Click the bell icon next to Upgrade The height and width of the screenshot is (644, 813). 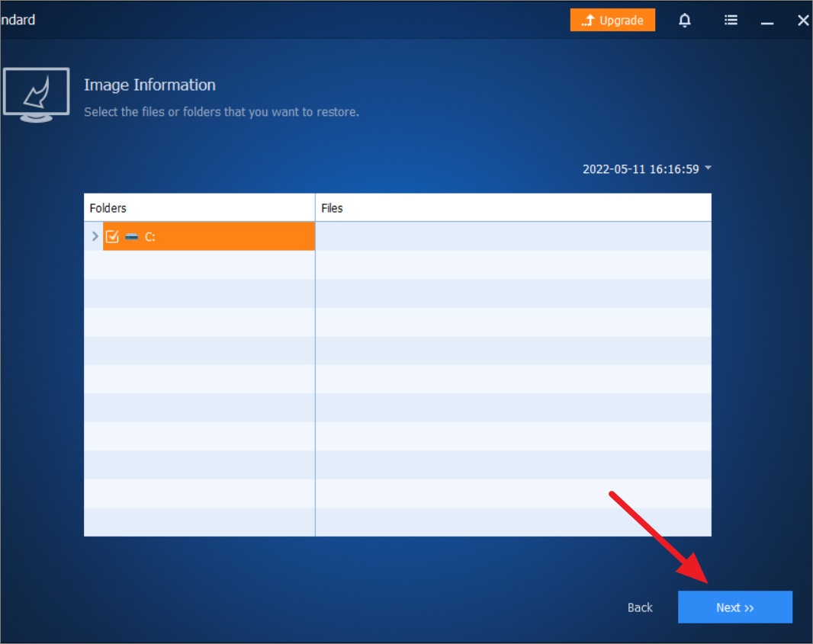point(684,20)
